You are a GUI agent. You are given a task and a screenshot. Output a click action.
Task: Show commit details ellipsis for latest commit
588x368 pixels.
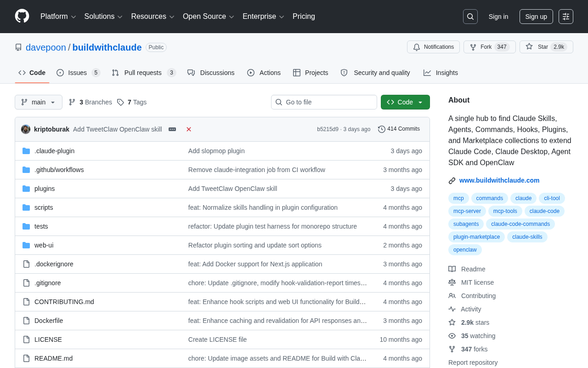click(x=172, y=129)
